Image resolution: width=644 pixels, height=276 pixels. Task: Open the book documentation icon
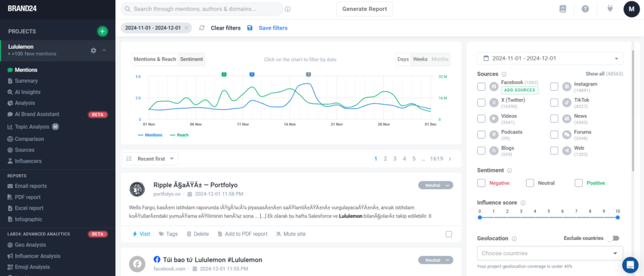[563, 9]
